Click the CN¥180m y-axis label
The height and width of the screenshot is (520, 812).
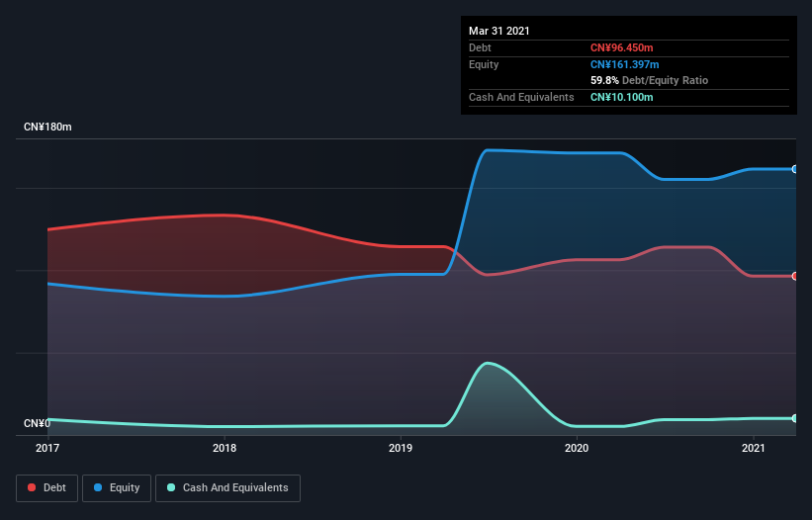47,127
